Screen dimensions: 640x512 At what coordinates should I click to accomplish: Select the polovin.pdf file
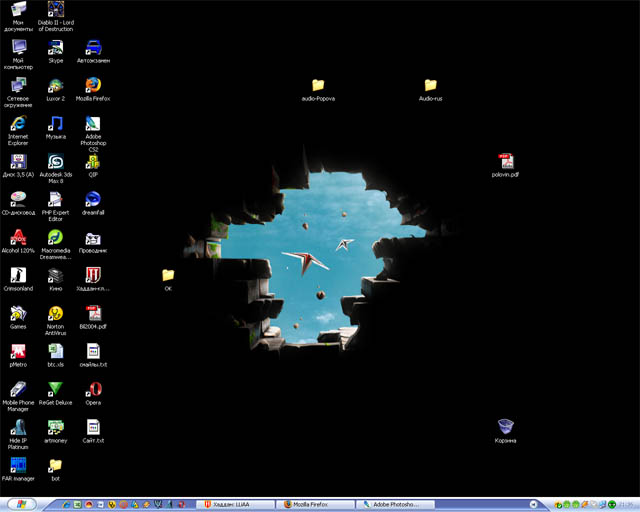506,162
